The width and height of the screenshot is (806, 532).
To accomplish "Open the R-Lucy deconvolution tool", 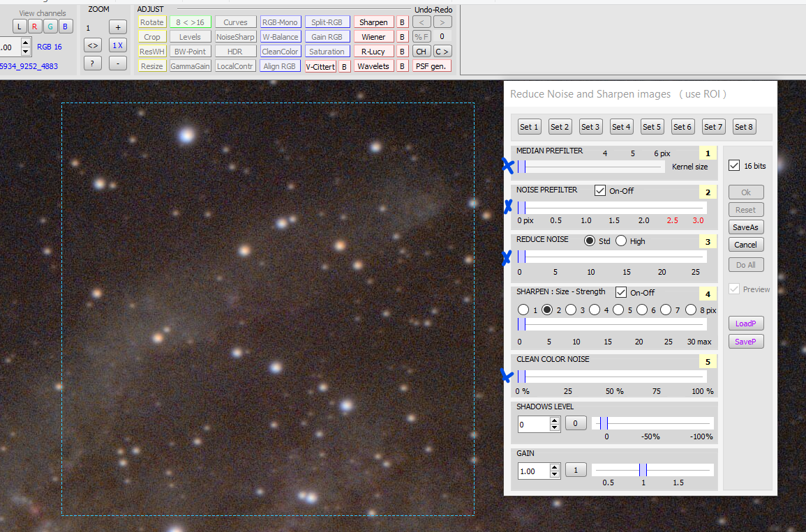I will (374, 52).
